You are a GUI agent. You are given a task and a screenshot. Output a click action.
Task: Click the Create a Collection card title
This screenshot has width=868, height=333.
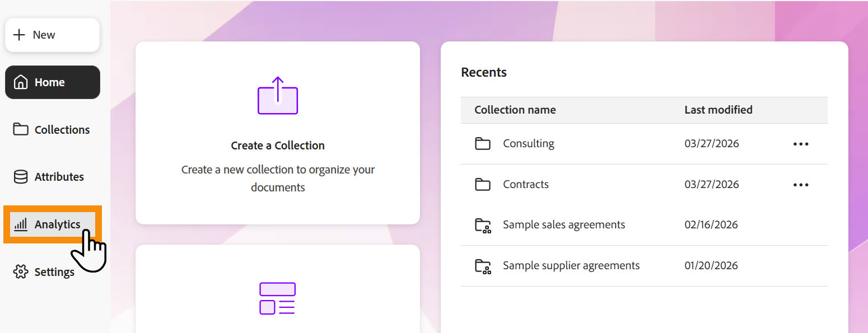(x=278, y=146)
